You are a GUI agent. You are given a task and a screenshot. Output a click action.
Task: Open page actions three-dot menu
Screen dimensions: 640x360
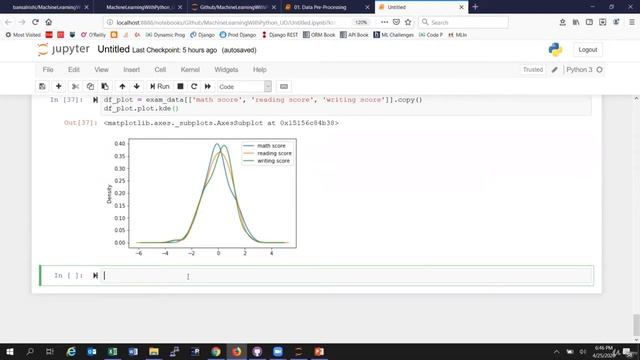click(384, 22)
